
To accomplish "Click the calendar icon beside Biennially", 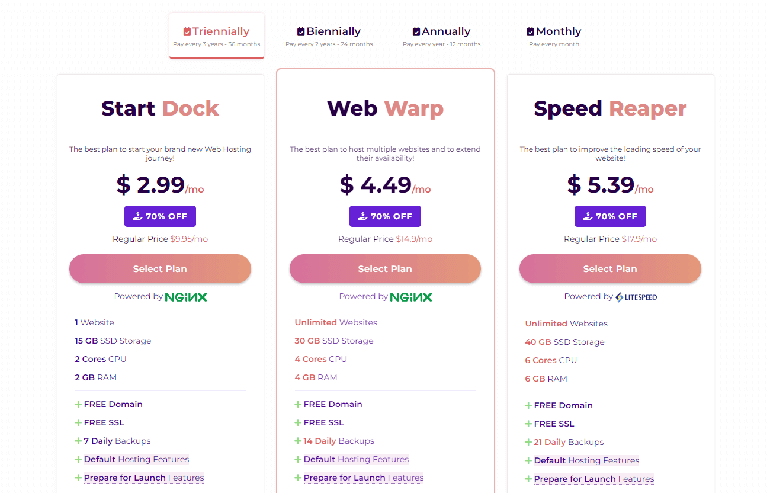I will pyautogui.click(x=301, y=32).
